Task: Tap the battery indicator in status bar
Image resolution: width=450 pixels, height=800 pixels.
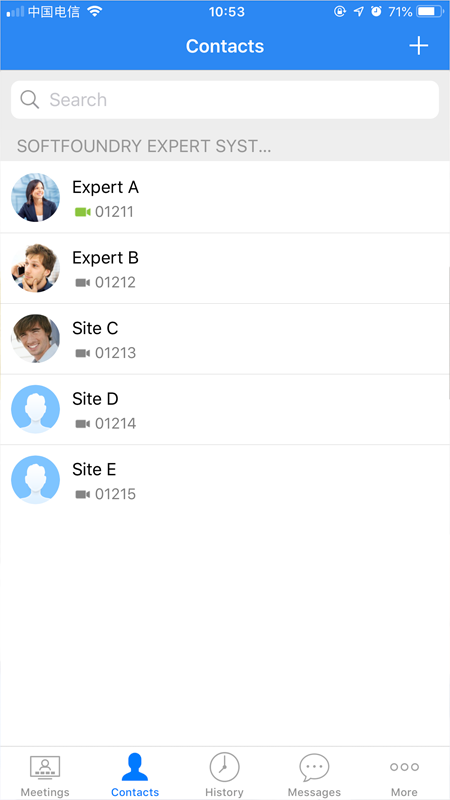Action: pos(430,11)
